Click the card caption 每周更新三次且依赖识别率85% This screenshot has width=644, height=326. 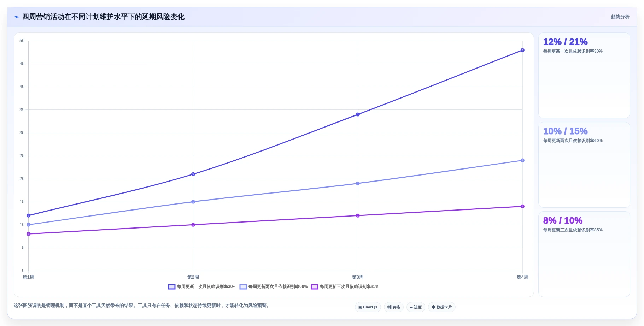(573, 230)
